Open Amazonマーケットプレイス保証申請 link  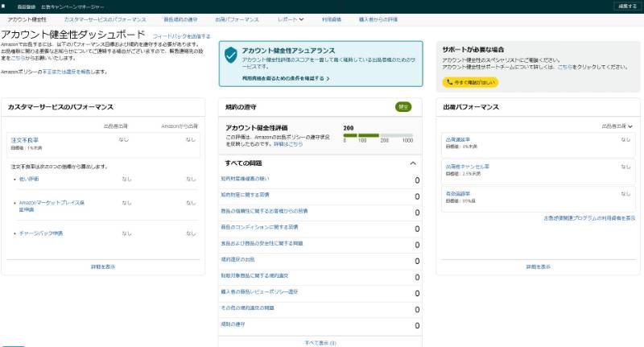click(52, 206)
